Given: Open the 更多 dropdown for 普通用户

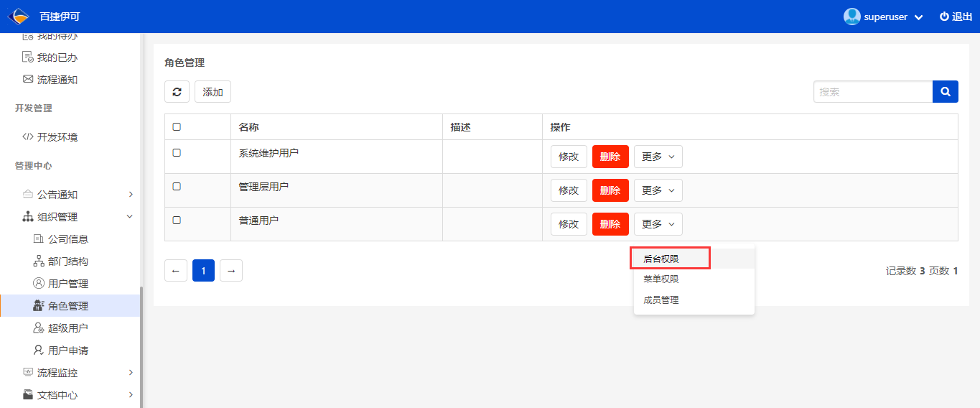Looking at the screenshot, I should coord(658,224).
